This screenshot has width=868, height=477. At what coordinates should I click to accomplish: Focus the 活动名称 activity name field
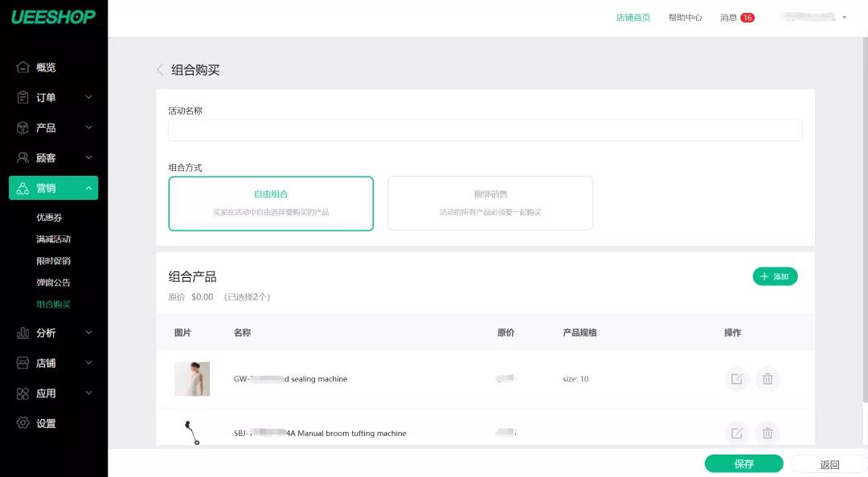485,131
